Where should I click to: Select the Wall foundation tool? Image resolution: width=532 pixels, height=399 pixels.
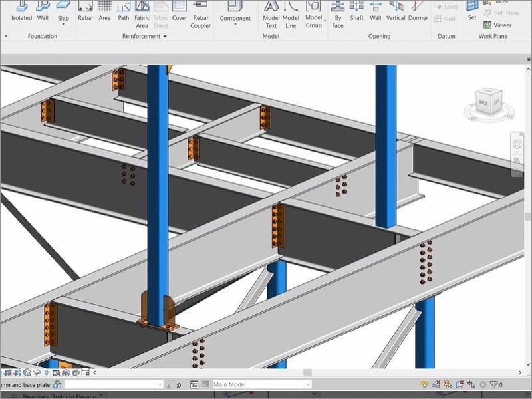(x=43, y=11)
